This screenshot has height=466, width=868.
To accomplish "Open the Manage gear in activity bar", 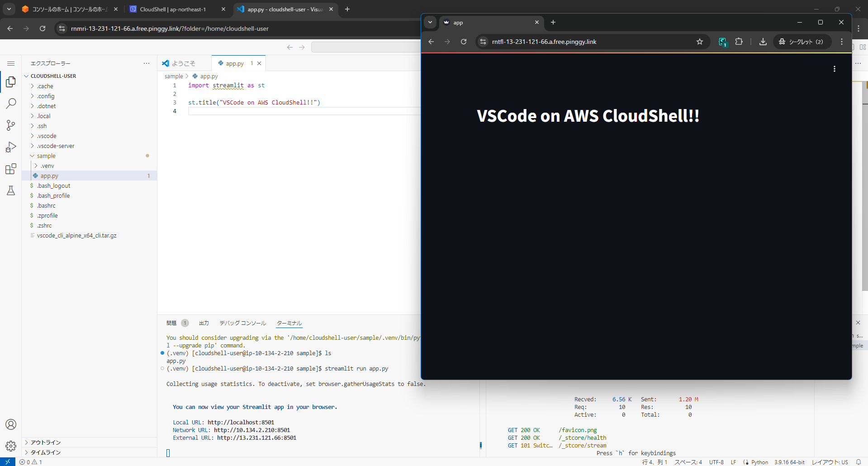I will point(11,446).
